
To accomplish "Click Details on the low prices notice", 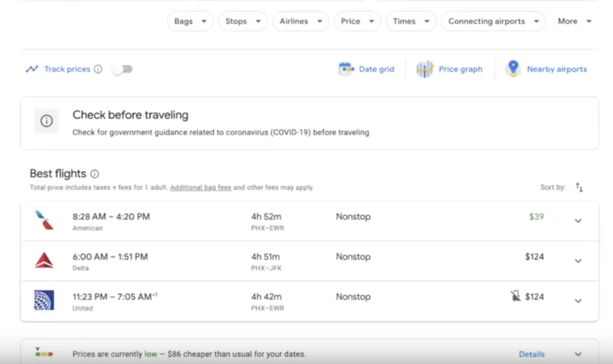I will coord(531,354).
